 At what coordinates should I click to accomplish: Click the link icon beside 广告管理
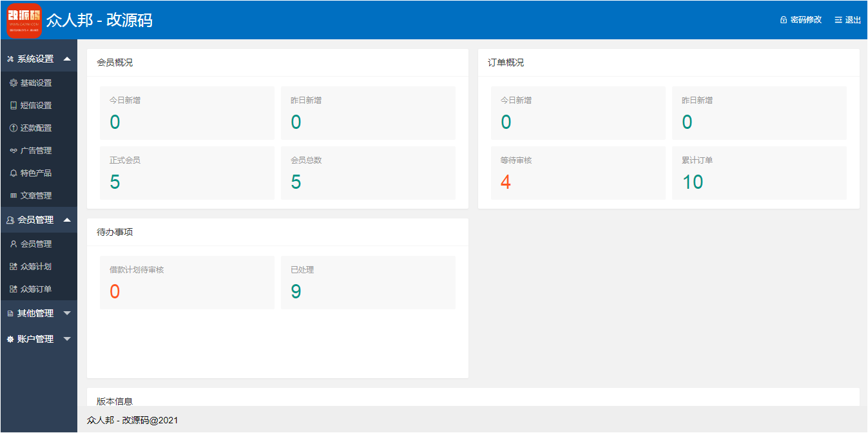tap(14, 151)
